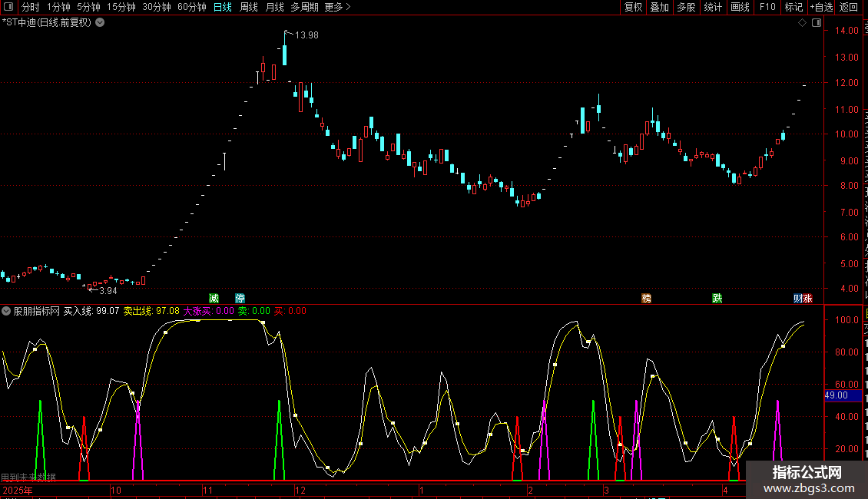Expand the 更多 periods menu
Viewport: 868px width, 499px height.
point(338,7)
